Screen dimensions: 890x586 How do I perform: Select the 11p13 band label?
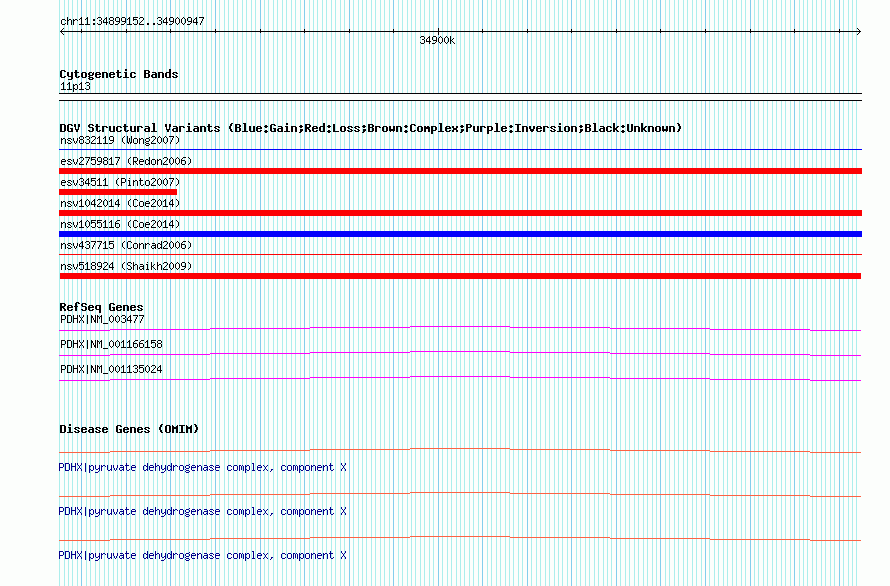[x=75, y=87]
